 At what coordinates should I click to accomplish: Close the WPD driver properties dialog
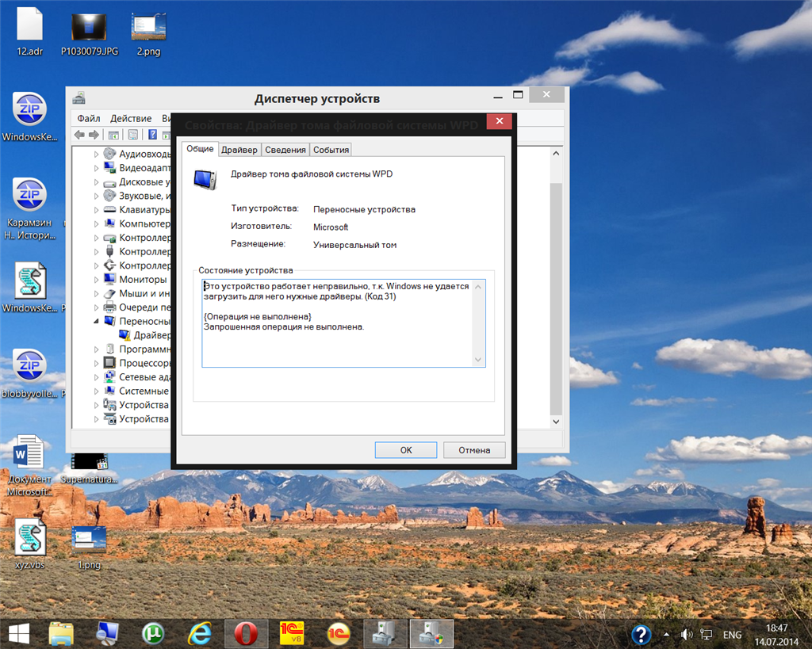click(500, 120)
